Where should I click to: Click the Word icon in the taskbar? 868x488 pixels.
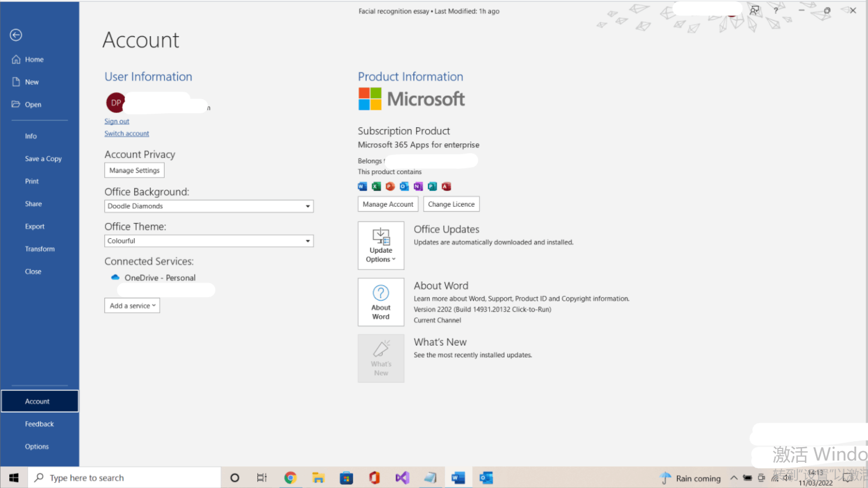(x=458, y=477)
